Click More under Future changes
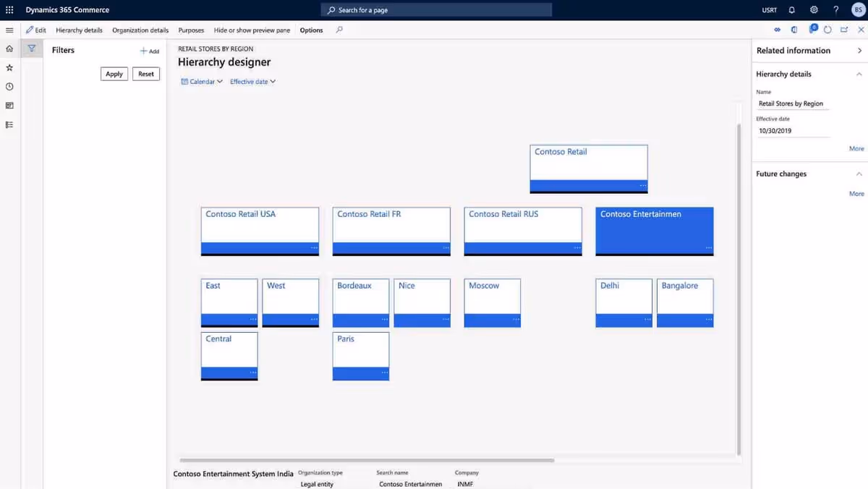The image size is (868, 489). coord(856,193)
